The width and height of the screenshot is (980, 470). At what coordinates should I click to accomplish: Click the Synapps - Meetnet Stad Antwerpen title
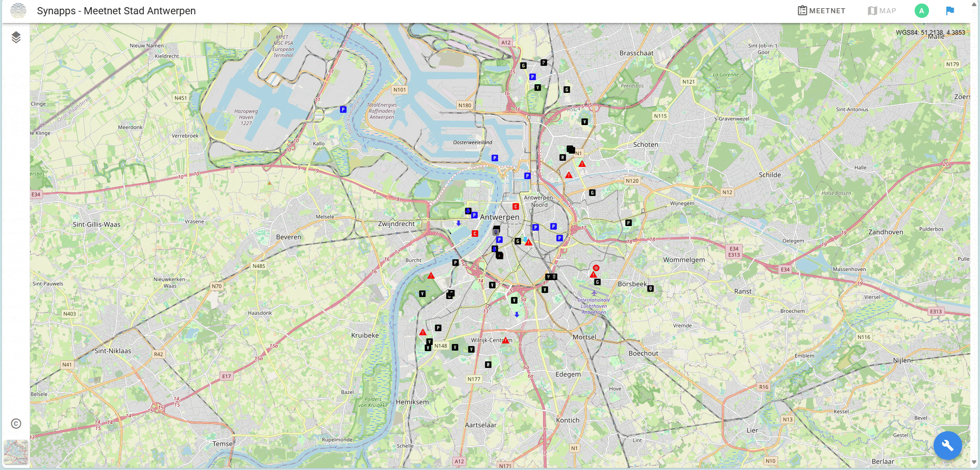[x=116, y=11]
